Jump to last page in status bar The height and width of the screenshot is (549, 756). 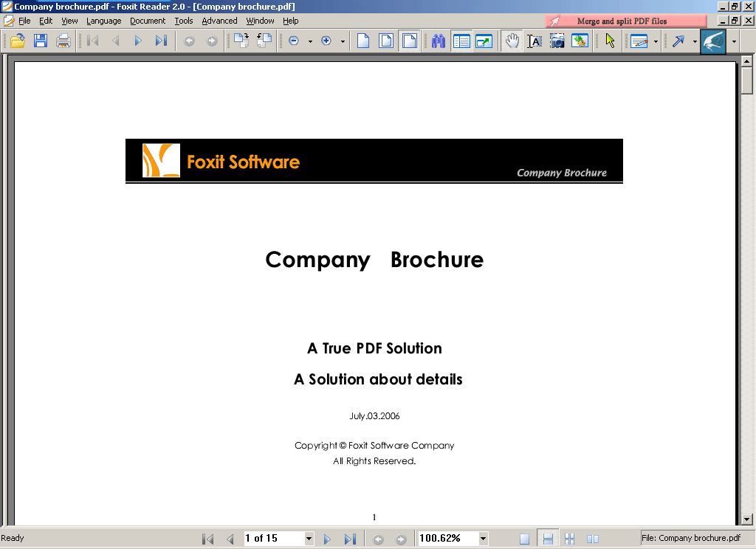click(x=350, y=539)
